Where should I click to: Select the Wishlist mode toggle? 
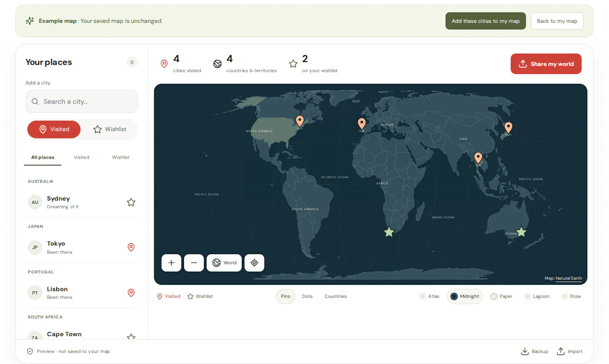coord(110,129)
